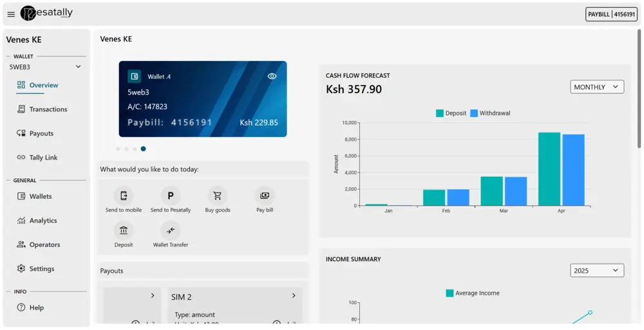
Task: Open the 2025 year dropdown
Action: pos(597,270)
